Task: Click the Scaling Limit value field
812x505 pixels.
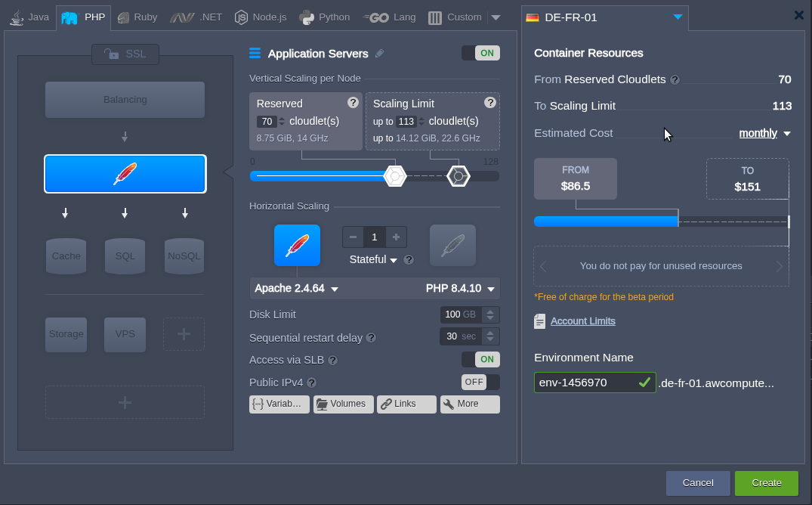Action: (406, 121)
